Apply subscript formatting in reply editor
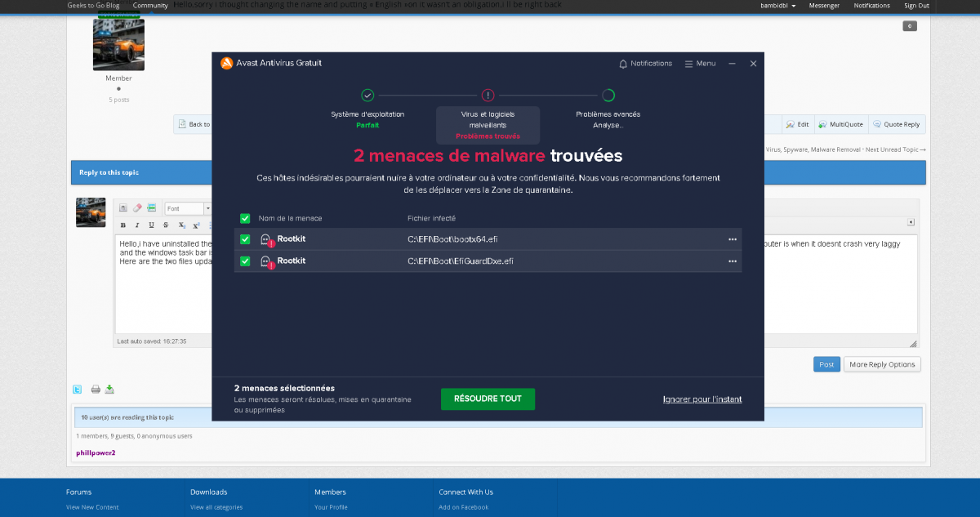980x517 pixels. point(182,225)
